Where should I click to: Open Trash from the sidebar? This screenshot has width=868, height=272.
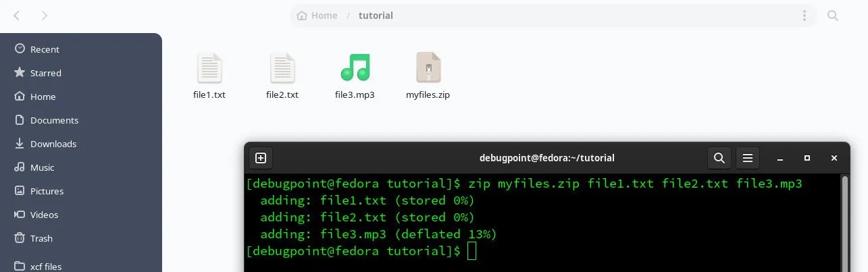pos(41,238)
